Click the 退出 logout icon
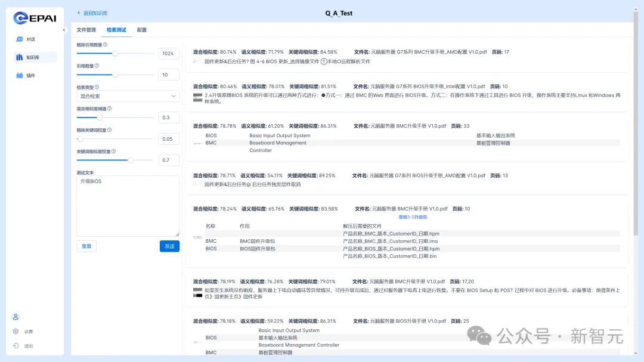 point(16,346)
